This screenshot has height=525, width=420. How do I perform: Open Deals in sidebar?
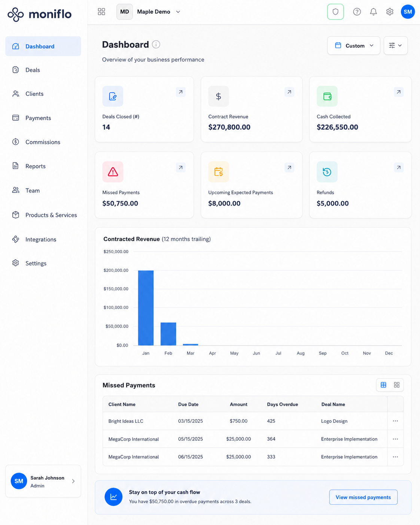tap(43, 70)
